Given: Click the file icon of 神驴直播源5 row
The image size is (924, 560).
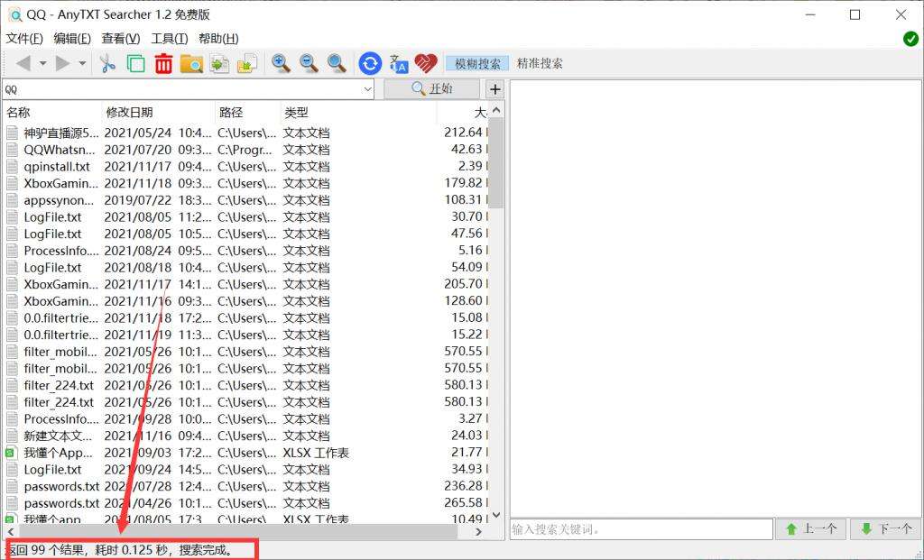Looking at the screenshot, I should coord(12,133).
